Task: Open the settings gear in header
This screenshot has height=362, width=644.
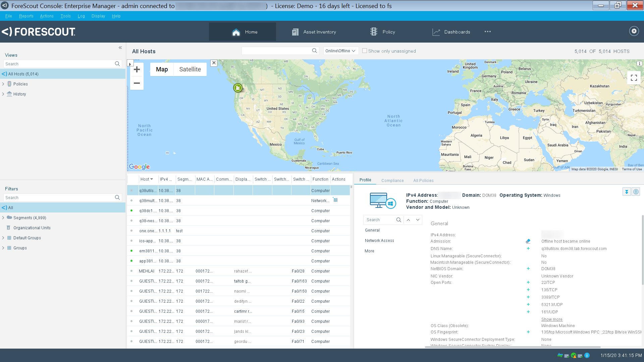Action: point(634,31)
